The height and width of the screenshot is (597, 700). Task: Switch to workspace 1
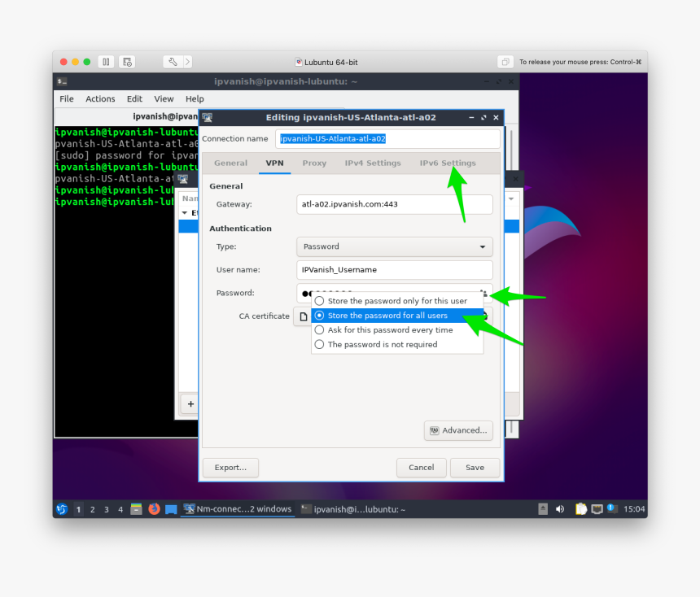[79, 509]
